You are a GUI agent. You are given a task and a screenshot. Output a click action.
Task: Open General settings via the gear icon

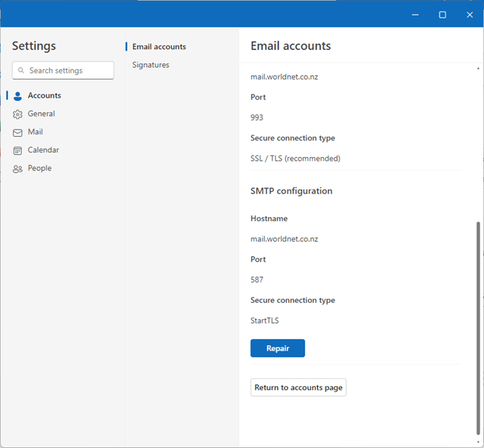18,114
